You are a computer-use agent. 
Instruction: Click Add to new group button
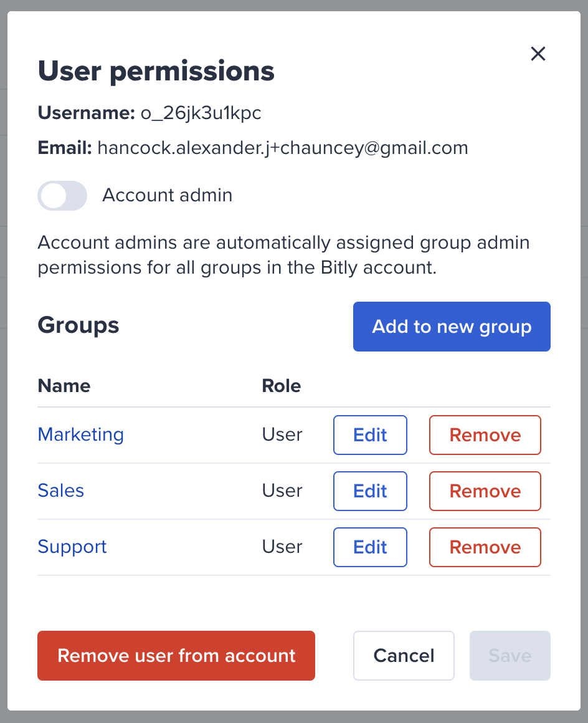pyautogui.click(x=452, y=327)
